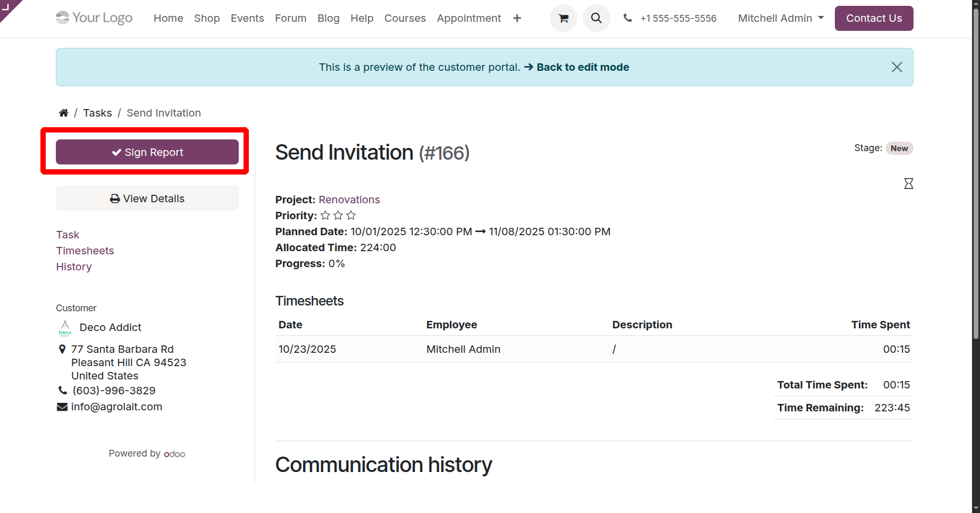980x513 pixels.
Task: Open the Shop menu item
Action: [207, 18]
